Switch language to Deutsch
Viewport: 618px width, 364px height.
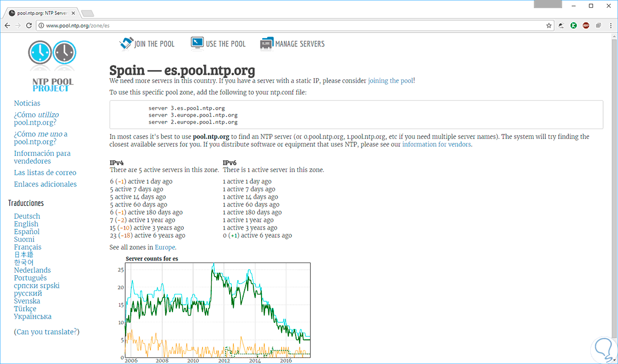click(x=27, y=216)
